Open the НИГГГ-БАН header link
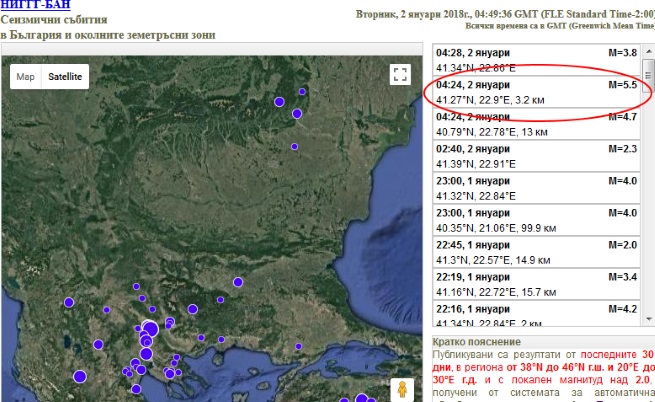The height and width of the screenshot is (402, 655). coord(36,5)
